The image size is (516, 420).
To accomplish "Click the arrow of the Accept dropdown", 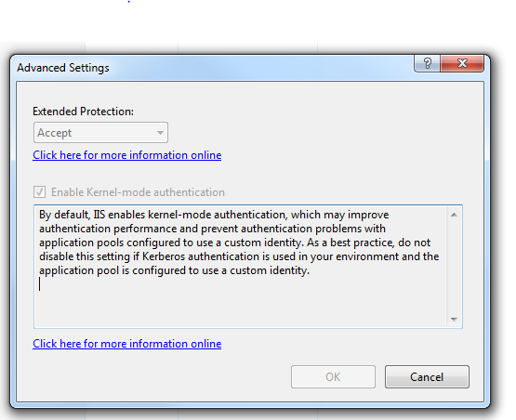I will point(160,133).
